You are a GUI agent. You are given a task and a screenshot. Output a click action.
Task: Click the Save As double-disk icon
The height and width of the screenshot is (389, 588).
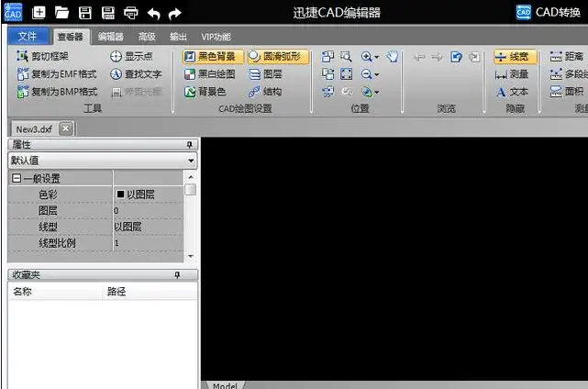(108, 13)
